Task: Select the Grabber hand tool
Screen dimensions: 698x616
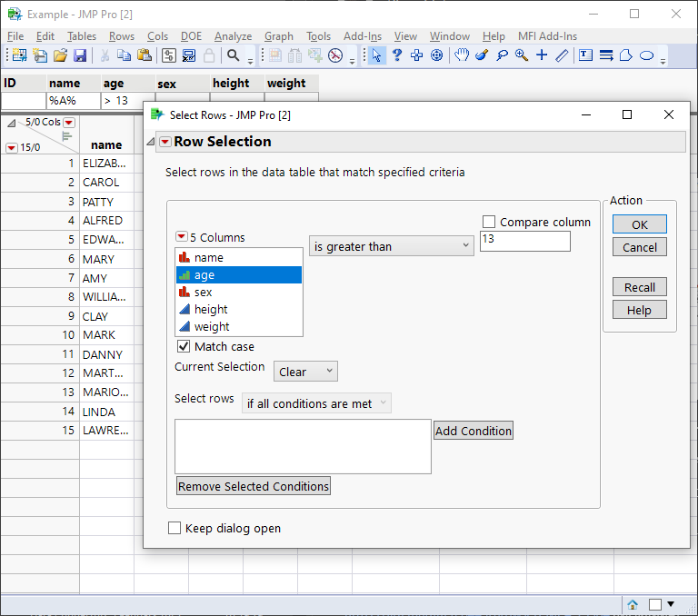Action: (462, 56)
